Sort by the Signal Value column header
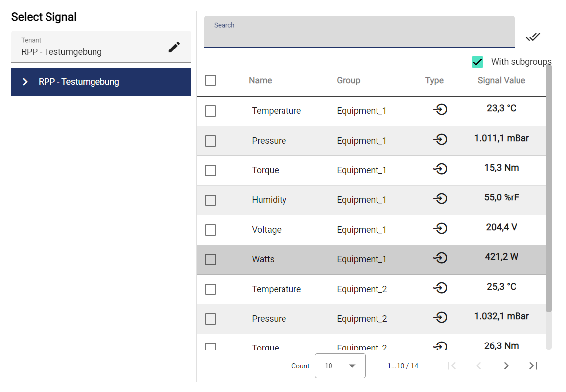This screenshot has width=566, height=392. point(501,80)
